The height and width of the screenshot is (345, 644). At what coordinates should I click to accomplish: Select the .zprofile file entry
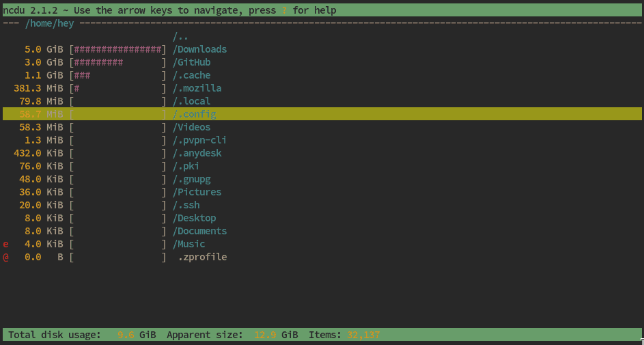click(202, 258)
